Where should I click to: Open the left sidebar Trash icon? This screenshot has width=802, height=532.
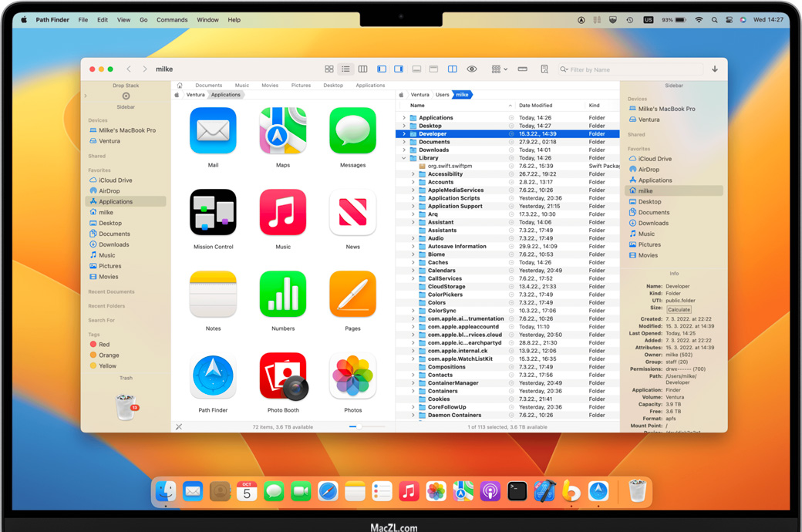(x=126, y=406)
